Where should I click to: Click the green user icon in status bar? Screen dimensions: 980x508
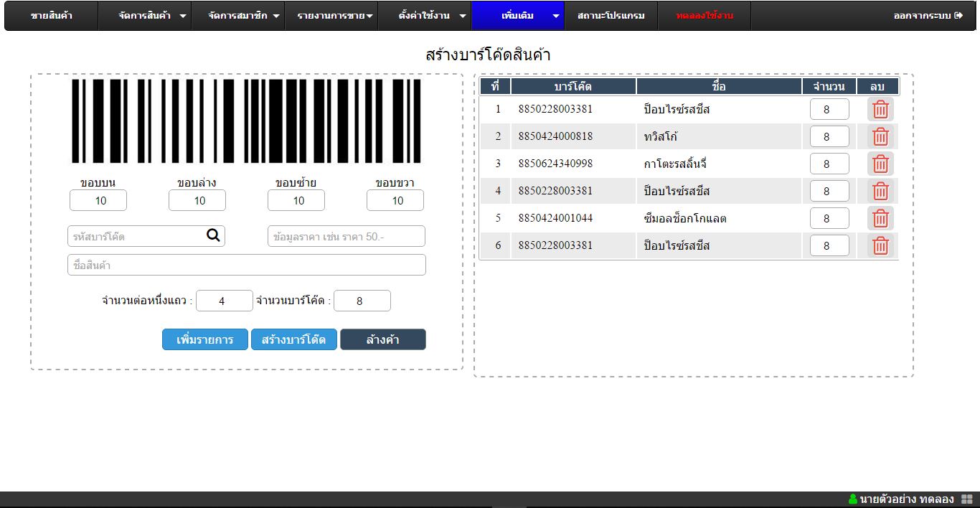pyautogui.click(x=853, y=499)
